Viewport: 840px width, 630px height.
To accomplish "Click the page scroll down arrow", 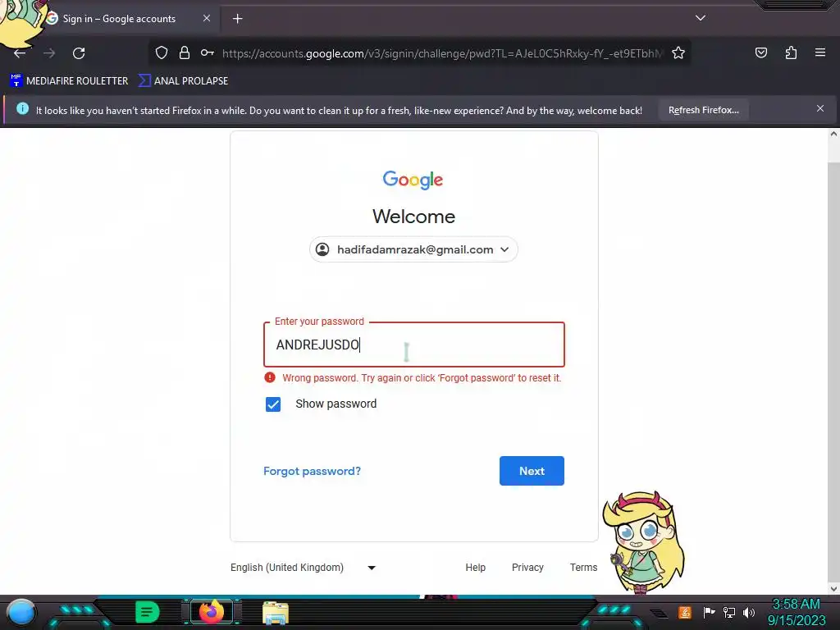I will pos(833,589).
